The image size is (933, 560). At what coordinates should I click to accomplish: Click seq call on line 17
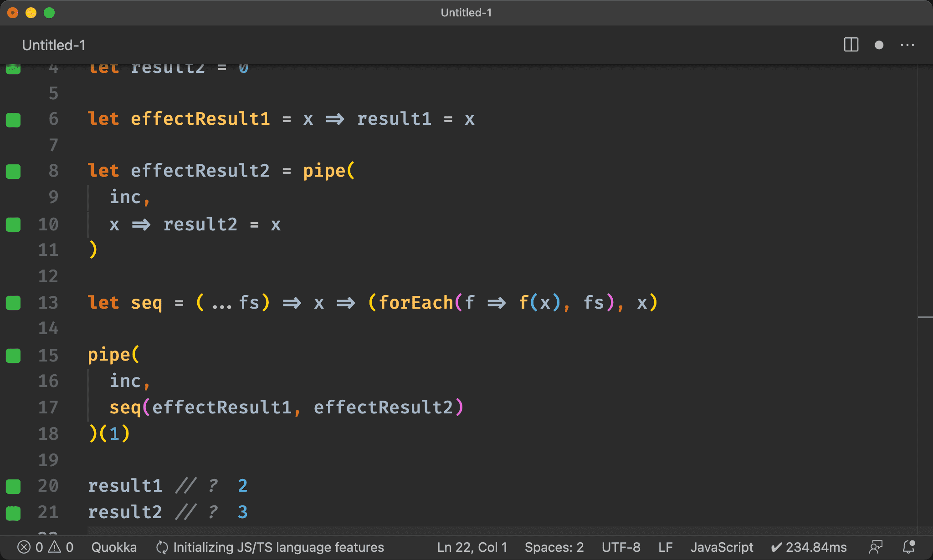click(x=125, y=407)
